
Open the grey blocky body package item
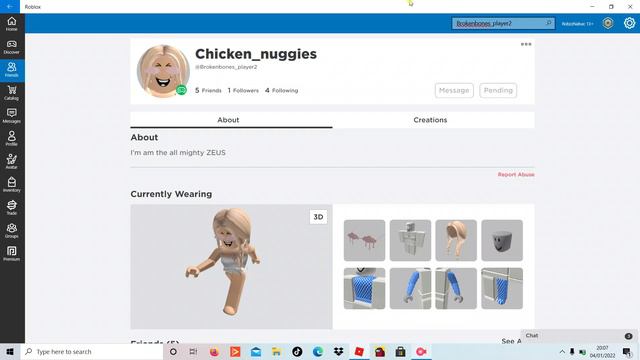pos(410,240)
